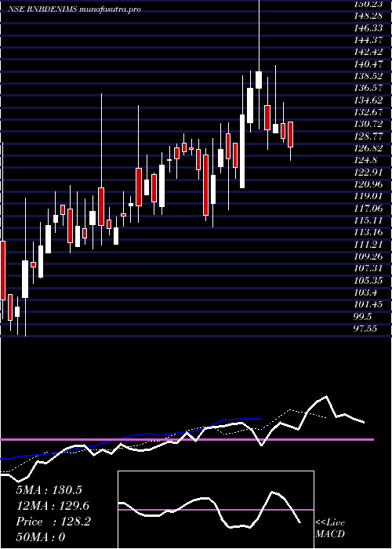Click the 148.28 price axis label
Image resolution: width=392 pixels, height=549 pixels.
point(369,16)
